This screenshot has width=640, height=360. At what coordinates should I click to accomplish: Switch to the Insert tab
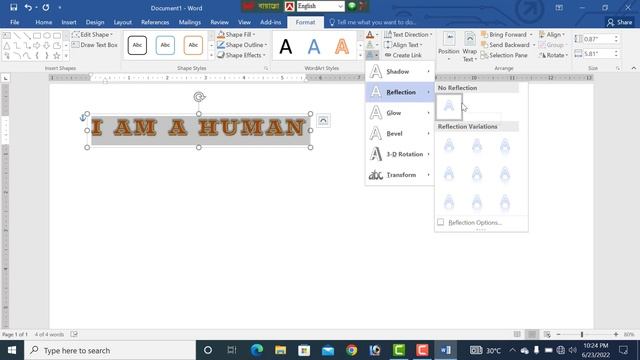(69, 22)
